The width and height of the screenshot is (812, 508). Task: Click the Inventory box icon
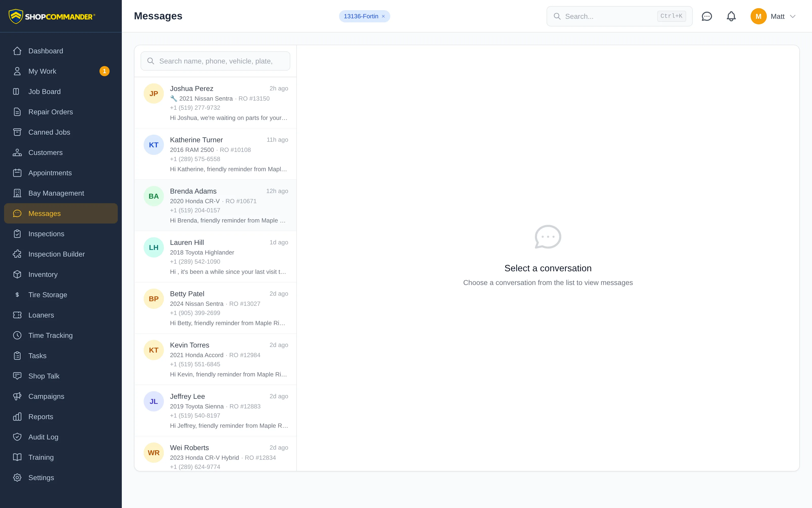coord(17,275)
